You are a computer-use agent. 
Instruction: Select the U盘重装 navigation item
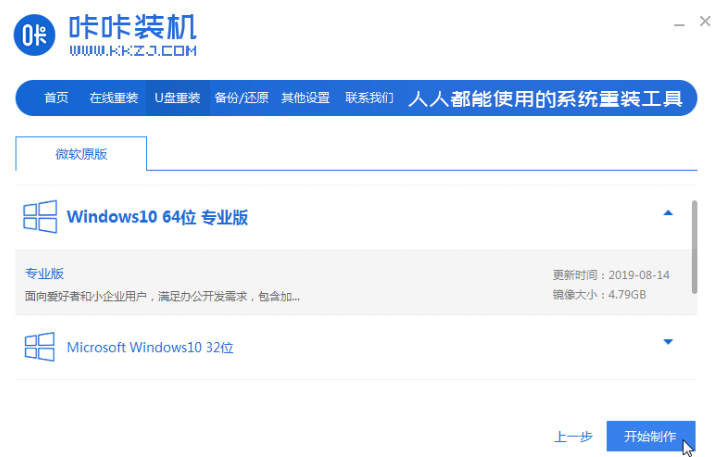click(178, 98)
